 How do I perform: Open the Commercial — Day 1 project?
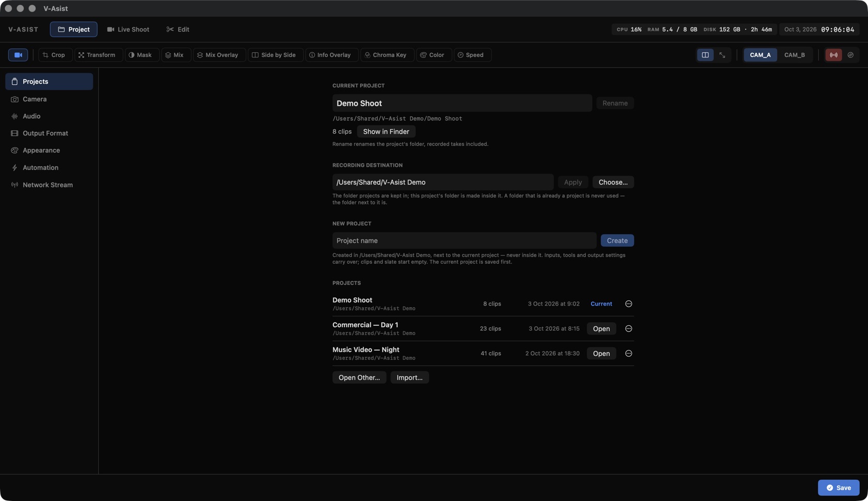coord(601,329)
